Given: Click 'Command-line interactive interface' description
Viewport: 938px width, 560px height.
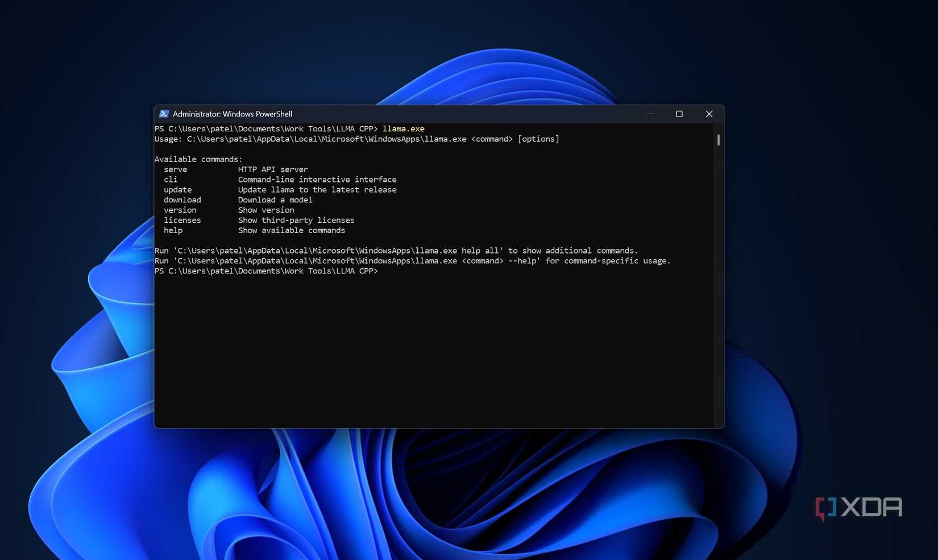Looking at the screenshot, I should point(317,180).
